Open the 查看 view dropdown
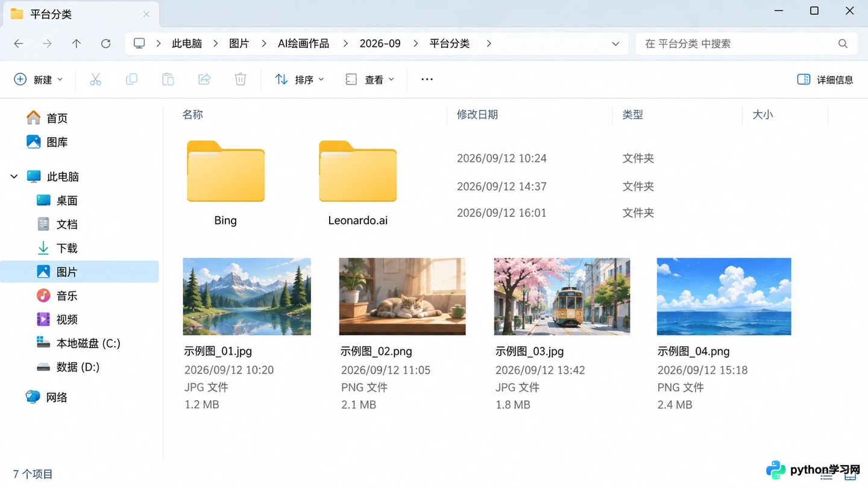The height and width of the screenshot is (488, 868). point(370,80)
